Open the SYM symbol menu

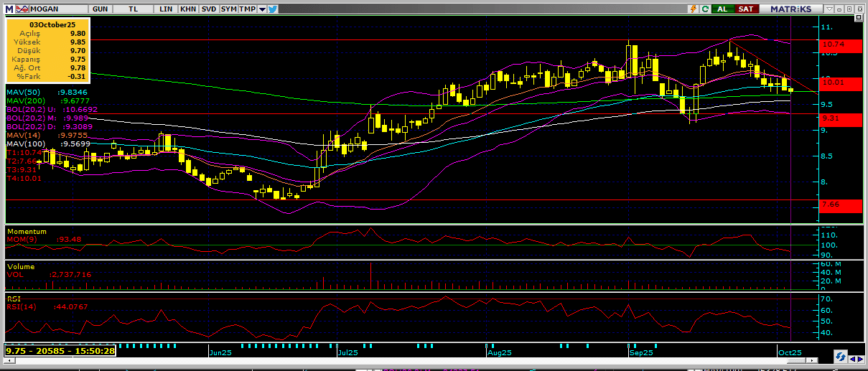pyautogui.click(x=228, y=9)
